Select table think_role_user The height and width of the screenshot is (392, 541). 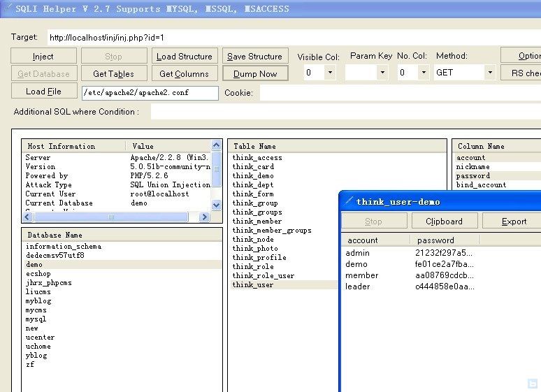point(264,276)
